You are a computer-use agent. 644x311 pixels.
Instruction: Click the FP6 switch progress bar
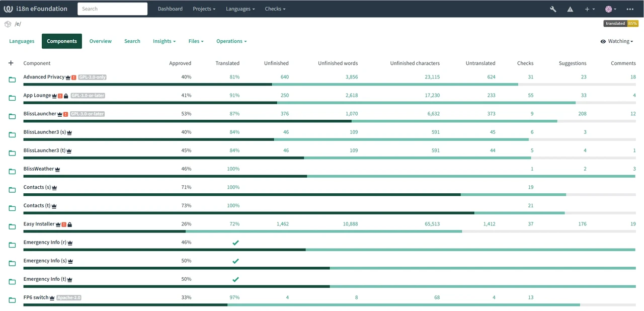330,304
